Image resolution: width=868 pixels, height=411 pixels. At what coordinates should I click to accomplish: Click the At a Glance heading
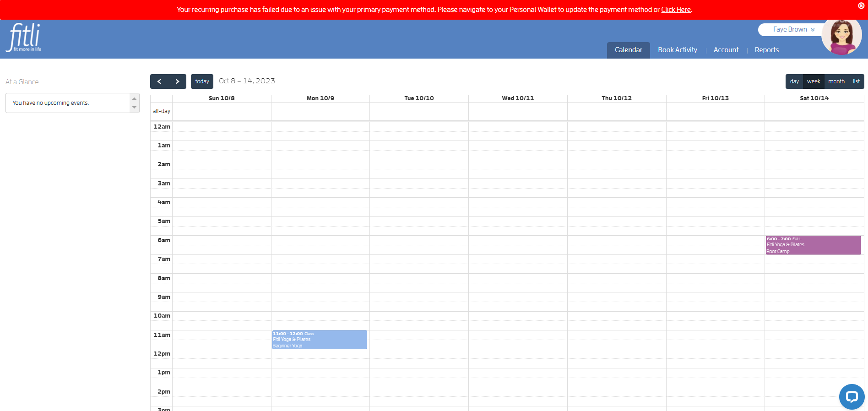(22, 82)
